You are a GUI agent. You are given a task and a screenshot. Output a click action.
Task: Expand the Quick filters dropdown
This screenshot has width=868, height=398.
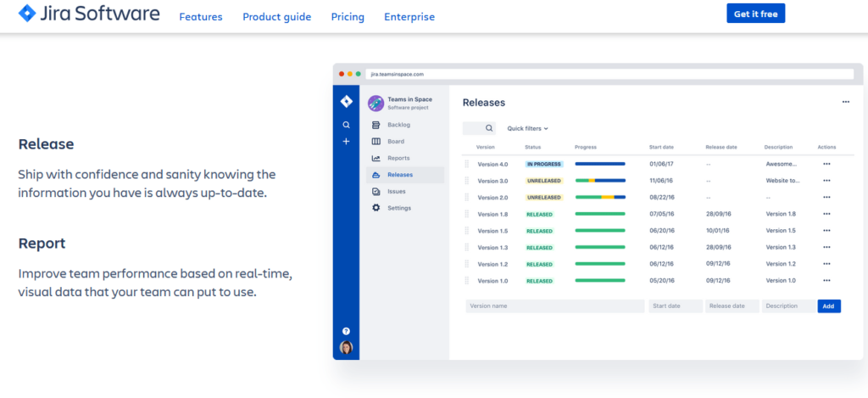(x=527, y=129)
